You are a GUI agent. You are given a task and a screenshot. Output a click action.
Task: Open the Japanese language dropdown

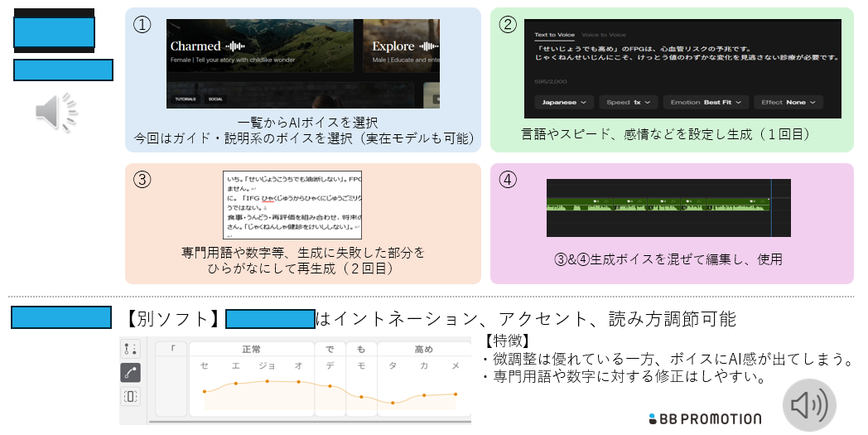tap(563, 102)
